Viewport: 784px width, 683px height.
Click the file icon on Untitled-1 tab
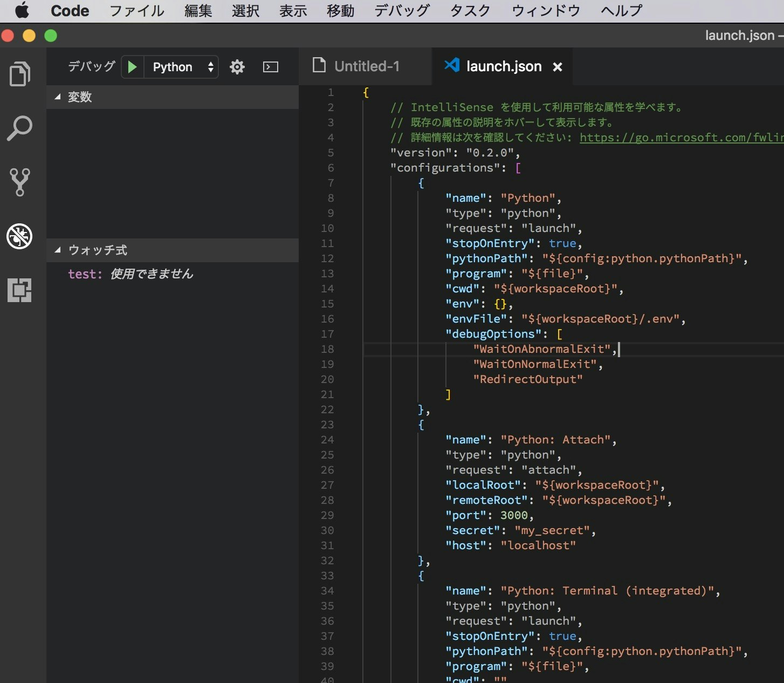(319, 65)
